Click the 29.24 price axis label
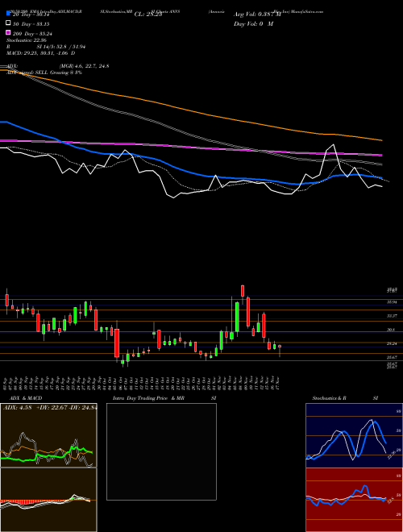Viewport: 403px width, 532px height. (392, 343)
